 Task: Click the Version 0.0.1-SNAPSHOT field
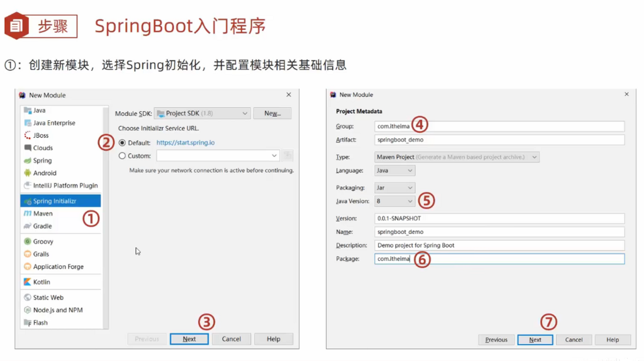(500, 219)
